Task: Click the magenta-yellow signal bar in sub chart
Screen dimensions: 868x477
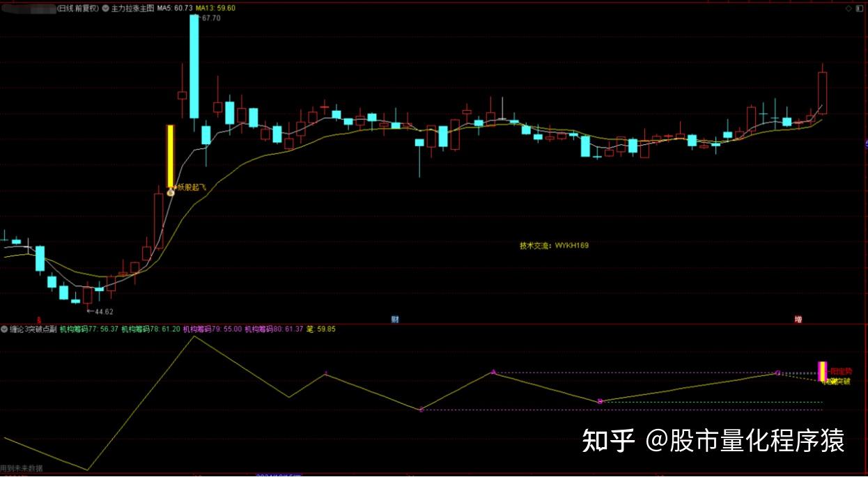Action: point(822,371)
